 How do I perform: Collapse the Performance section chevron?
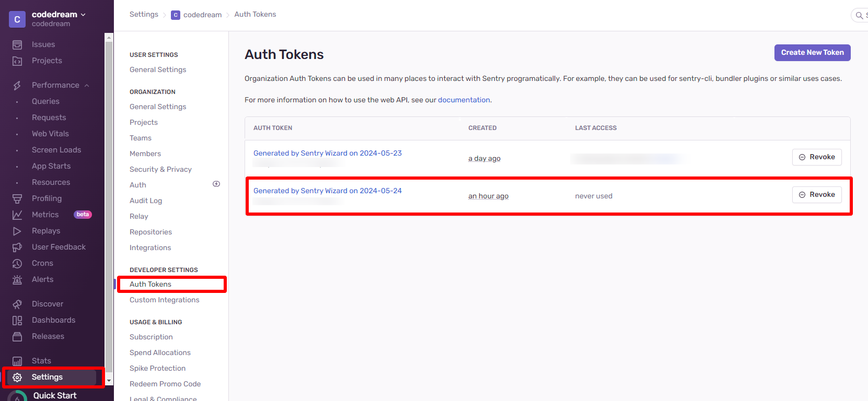87,86
